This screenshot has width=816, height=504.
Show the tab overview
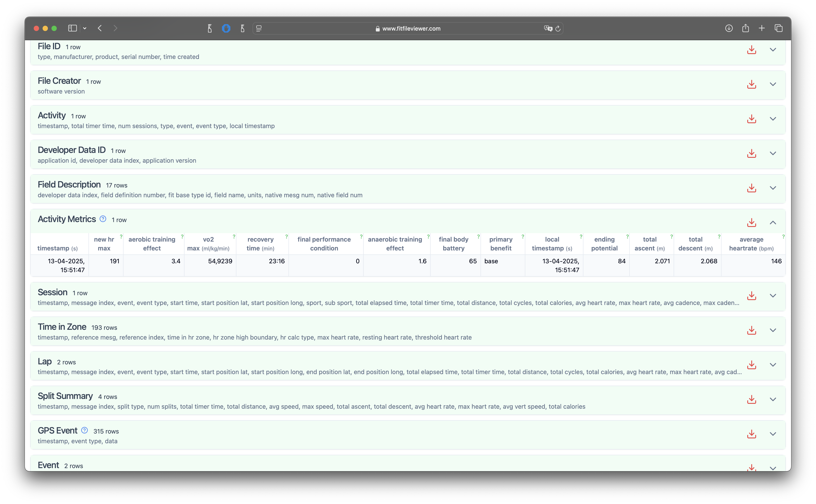(x=778, y=28)
